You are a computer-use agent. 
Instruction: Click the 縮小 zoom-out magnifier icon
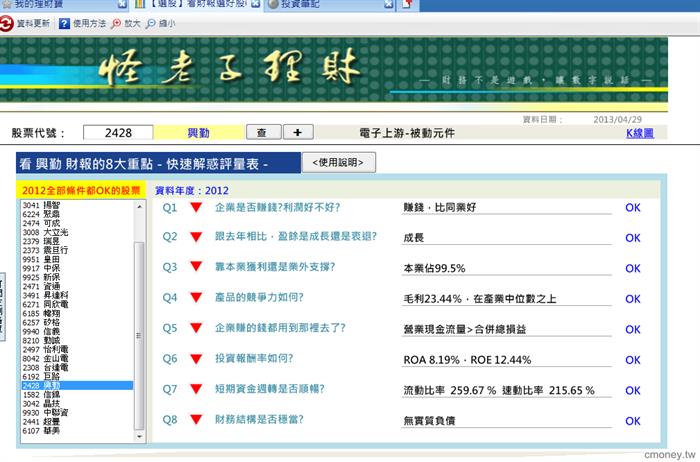(151, 23)
